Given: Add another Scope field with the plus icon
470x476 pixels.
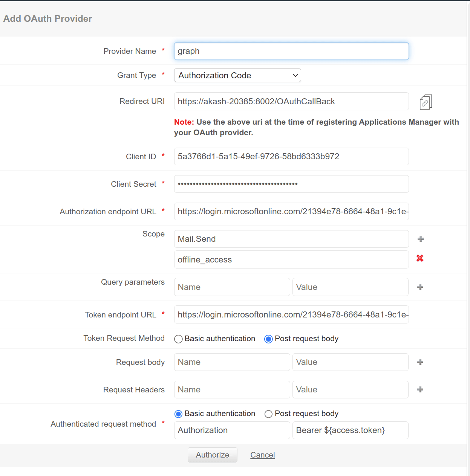Looking at the screenshot, I should 421,239.
